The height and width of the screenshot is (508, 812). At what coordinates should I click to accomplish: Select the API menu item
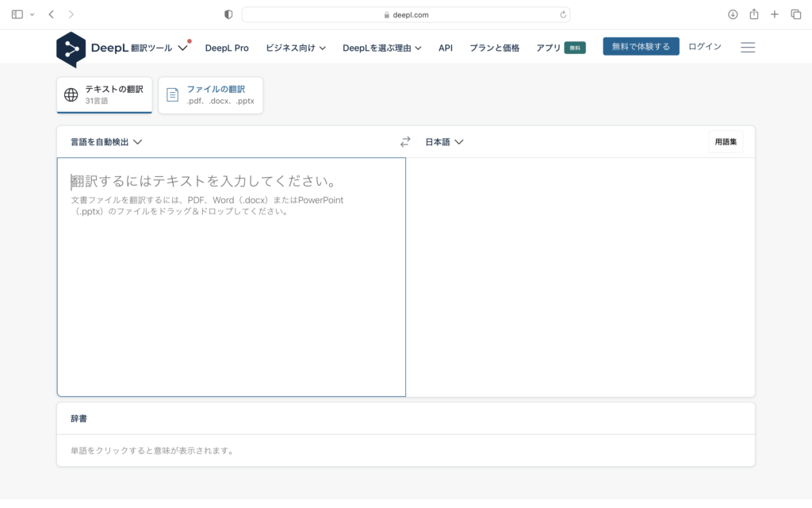click(x=446, y=47)
